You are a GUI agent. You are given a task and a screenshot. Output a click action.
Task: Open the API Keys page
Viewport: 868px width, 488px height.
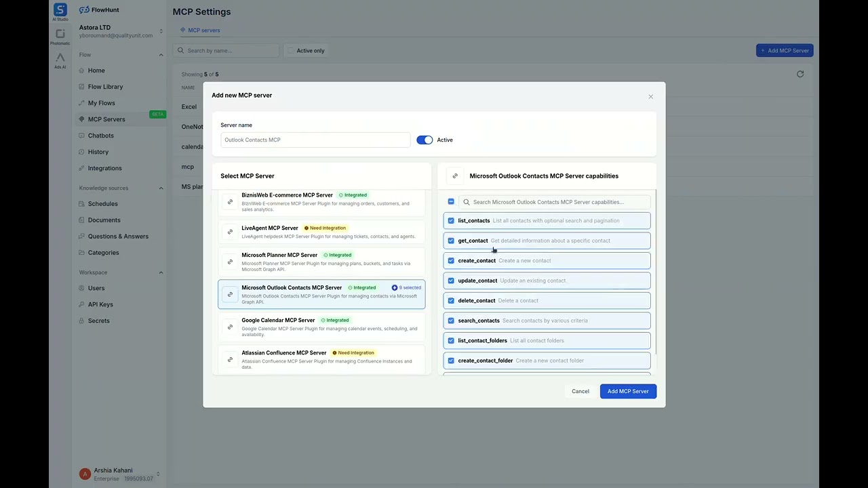click(x=100, y=304)
